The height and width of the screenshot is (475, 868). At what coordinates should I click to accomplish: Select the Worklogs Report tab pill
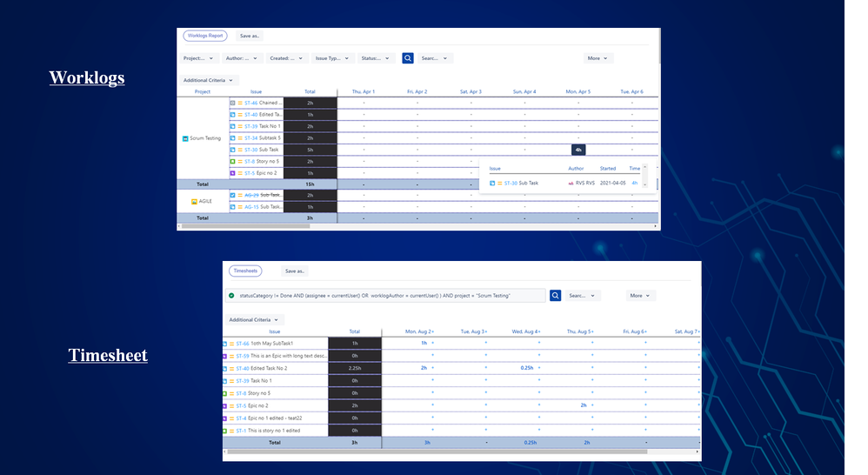[x=204, y=36]
